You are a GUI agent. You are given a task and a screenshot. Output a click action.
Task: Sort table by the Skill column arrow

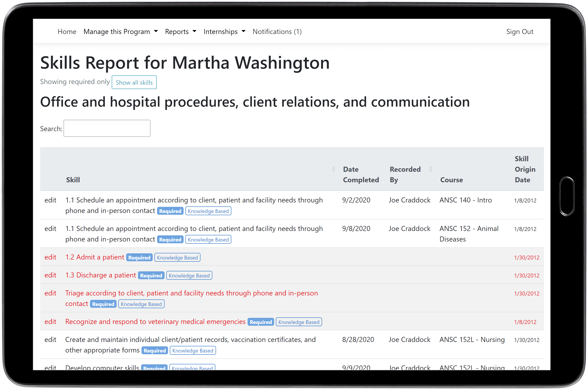point(333,169)
